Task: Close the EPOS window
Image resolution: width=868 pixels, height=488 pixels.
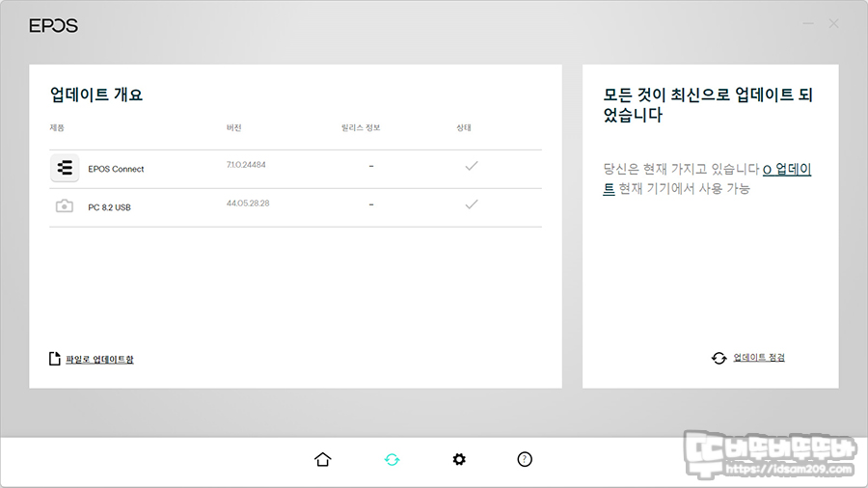Action: point(833,24)
